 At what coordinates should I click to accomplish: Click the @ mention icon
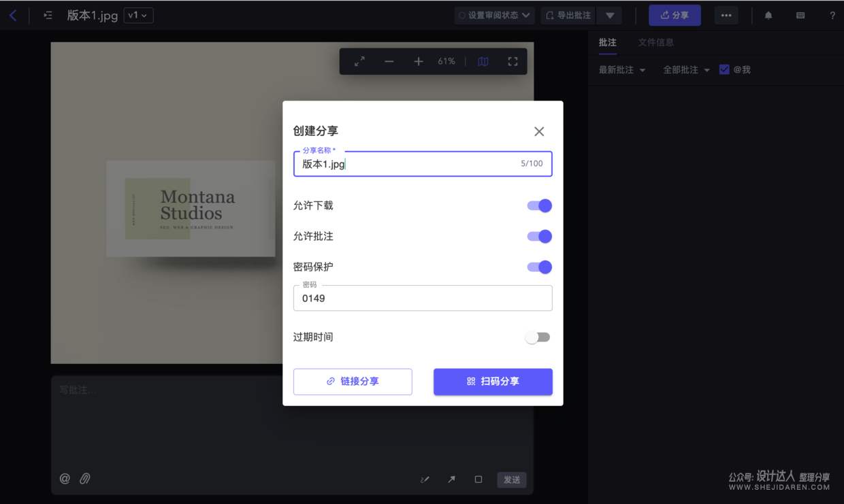click(x=64, y=478)
